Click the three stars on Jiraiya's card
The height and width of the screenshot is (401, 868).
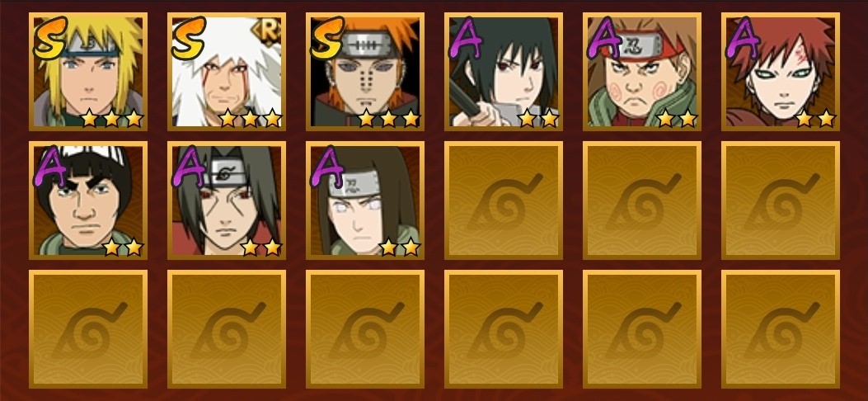pyautogui.click(x=251, y=118)
